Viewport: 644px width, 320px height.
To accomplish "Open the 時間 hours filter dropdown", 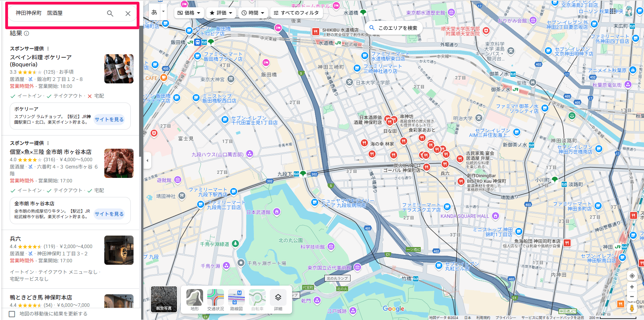I will point(253,13).
